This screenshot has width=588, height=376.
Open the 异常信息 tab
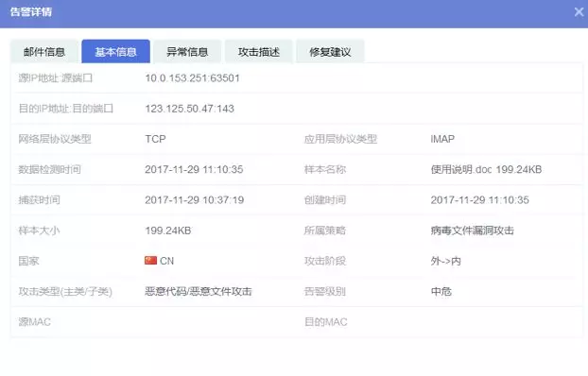pyautogui.click(x=187, y=52)
